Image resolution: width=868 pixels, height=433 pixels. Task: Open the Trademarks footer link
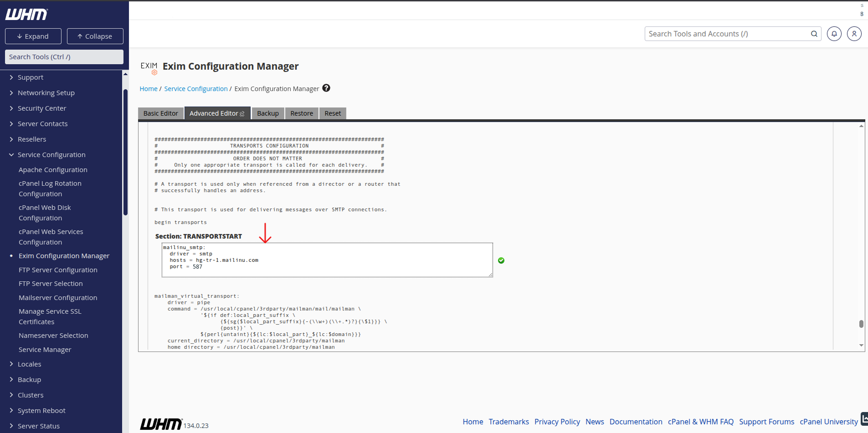(508, 422)
